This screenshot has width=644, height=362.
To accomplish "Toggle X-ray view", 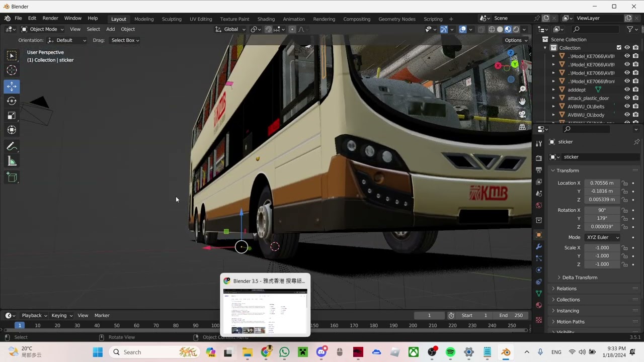I will 481,29.
